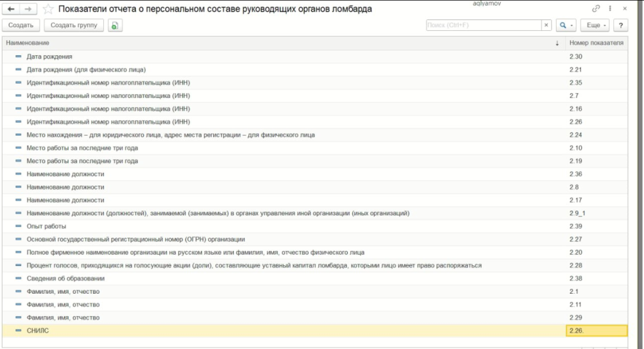Open help with the question mark button
The image size is (644, 349).
coord(621,25)
